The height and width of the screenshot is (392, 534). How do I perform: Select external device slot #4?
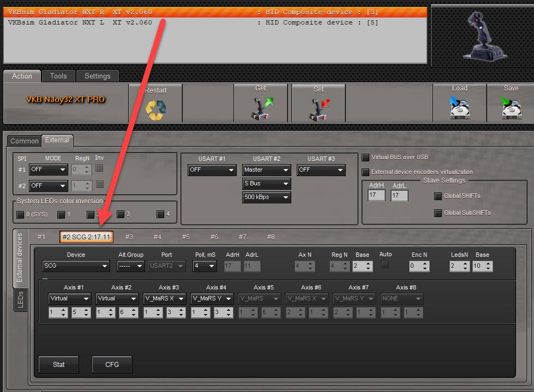pos(157,237)
